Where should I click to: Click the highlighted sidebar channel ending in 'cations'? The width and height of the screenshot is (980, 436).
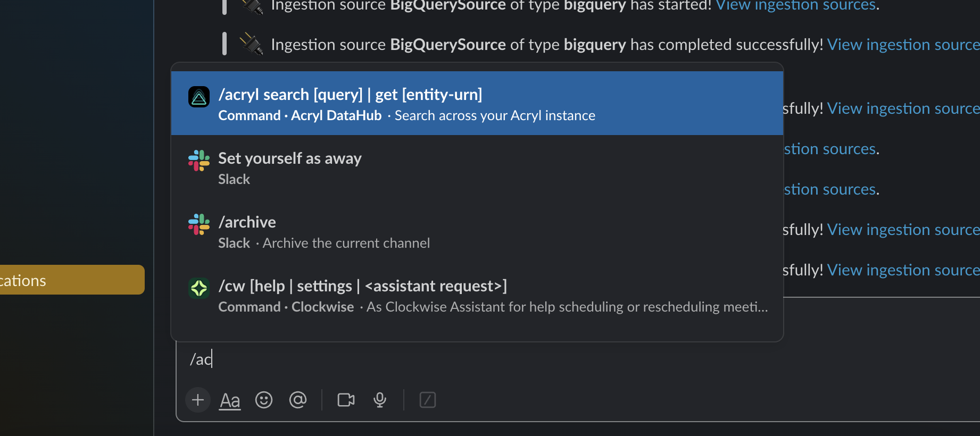click(72, 280)
